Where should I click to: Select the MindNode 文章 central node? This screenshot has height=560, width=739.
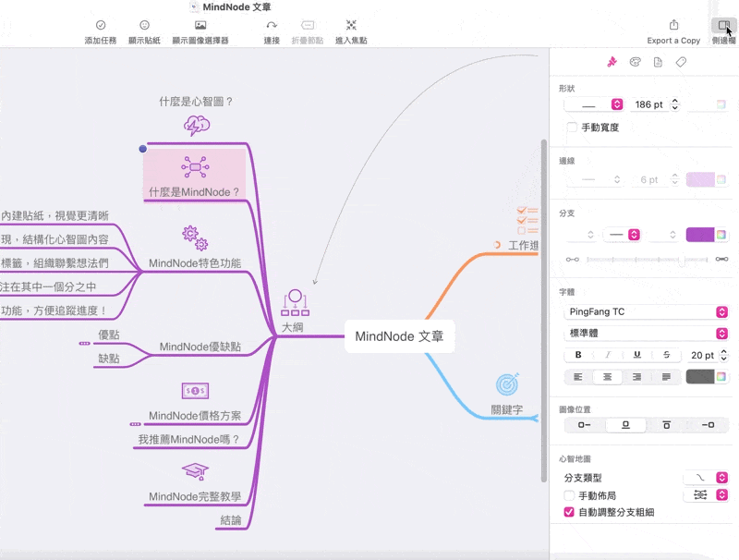(399, 336)
